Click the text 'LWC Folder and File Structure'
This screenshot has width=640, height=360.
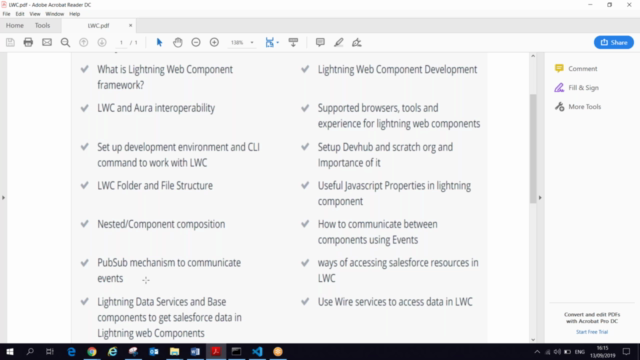pos(155,186)
